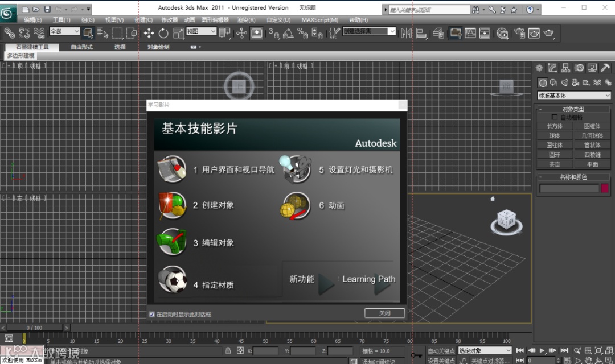Click the keyword search field
The height and width of the screenshot is (364, 615).
(x=429, y=10)
